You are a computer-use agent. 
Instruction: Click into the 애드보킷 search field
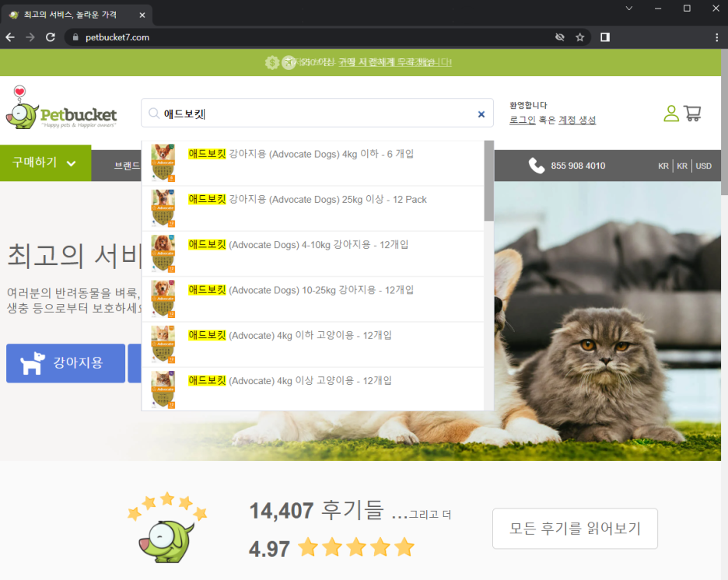click(317, 114)
